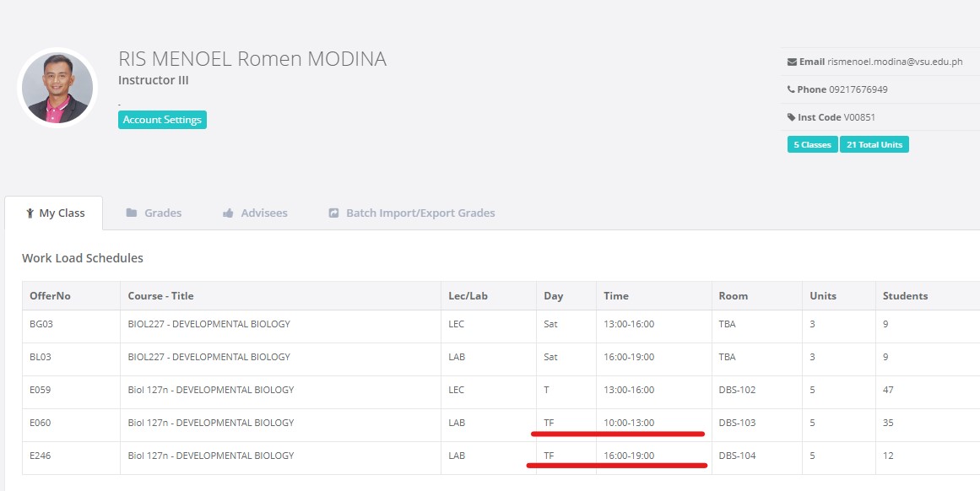Image resolution: width=980 pixels, height=491 pixels.
Task: Click the phone icon beside Phone number
Action: pos(791,89)
